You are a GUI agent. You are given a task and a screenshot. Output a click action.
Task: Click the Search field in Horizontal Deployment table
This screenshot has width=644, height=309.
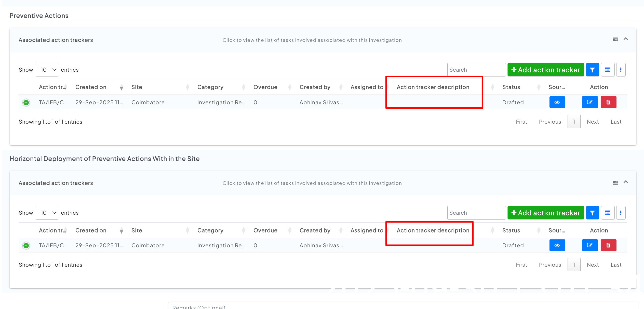click(x=476, y=213)
